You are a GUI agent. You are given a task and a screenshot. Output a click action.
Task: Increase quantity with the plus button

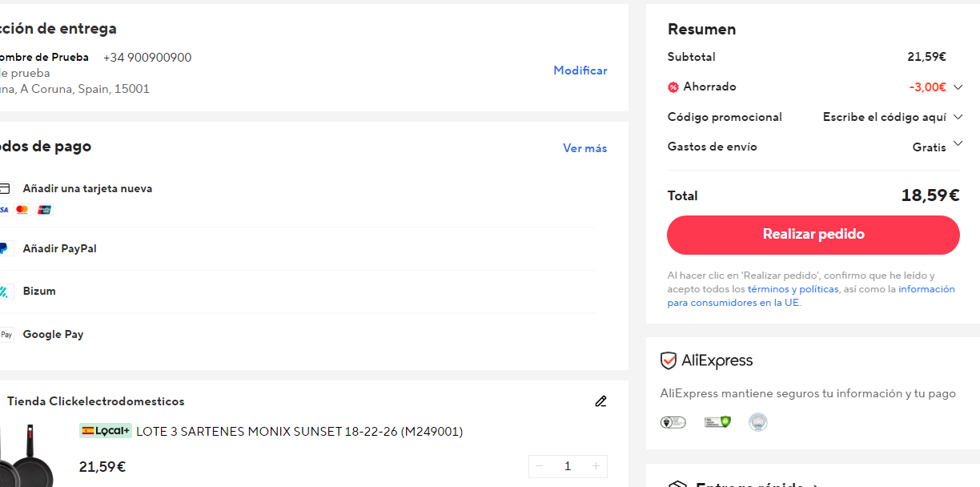(x=596, y=466)
